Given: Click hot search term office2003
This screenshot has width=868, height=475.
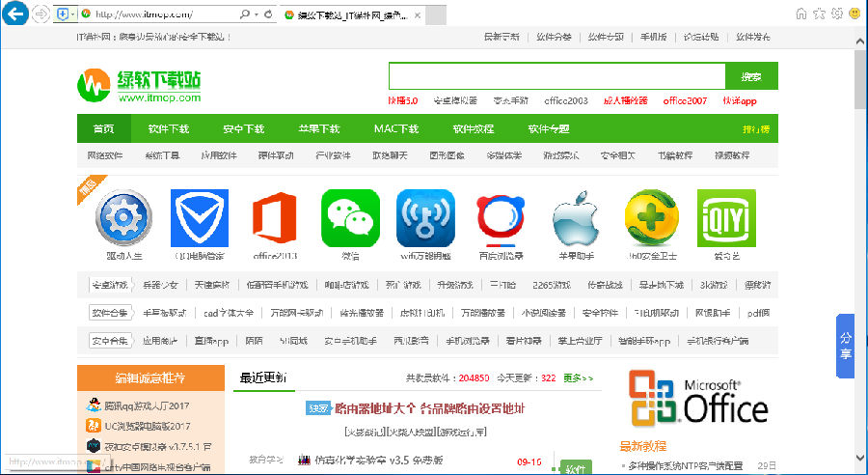Looking at the screenshot, I should pyautogui.click(x=566, y=100).
